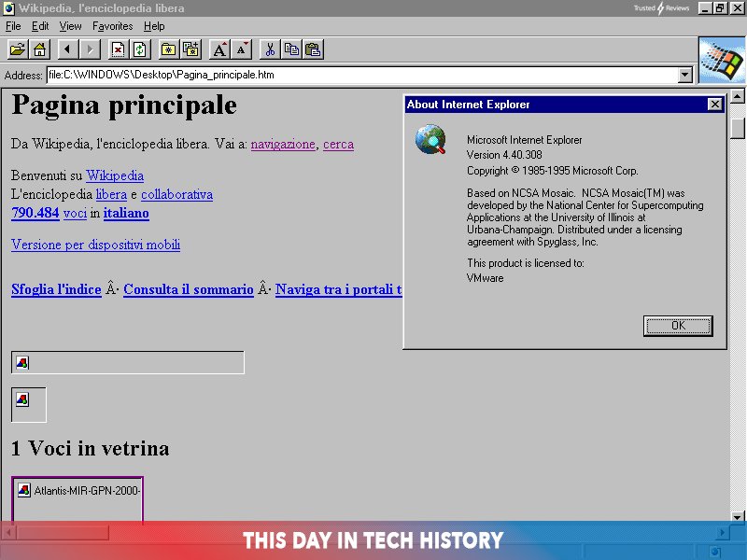Image resolution: width=747 pixels, height=560 pixels.
Task: Open the Sfoglia l'indice link
Action: 56,289
